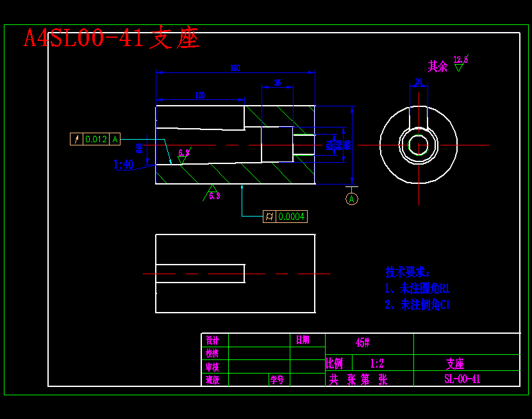Select the bottom rectangular top view
Screen dimensions: 532x419
[x=235, y=274]
